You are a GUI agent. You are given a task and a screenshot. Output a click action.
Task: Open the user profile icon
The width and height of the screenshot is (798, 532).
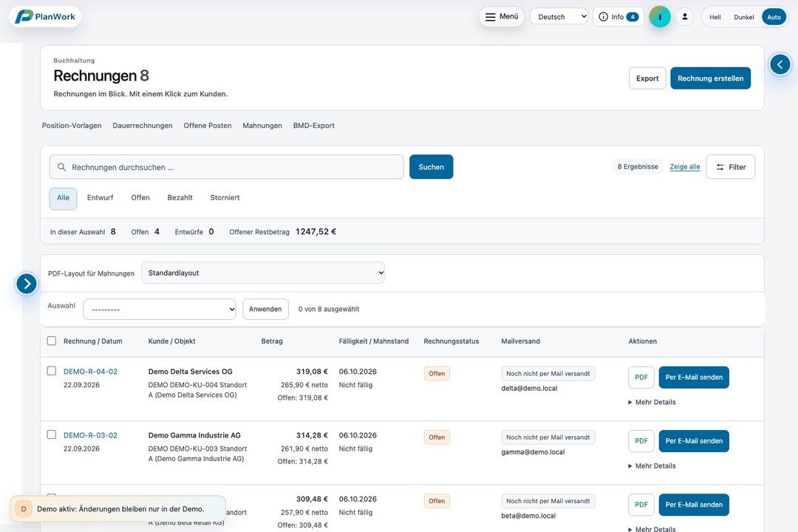click(x=684, y=17)
